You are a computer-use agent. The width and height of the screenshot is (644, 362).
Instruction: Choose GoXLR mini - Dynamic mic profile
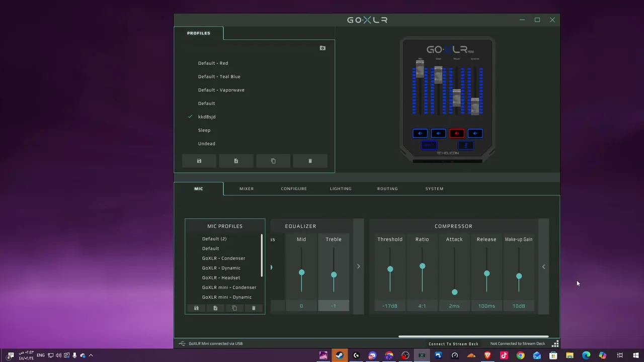227,297
